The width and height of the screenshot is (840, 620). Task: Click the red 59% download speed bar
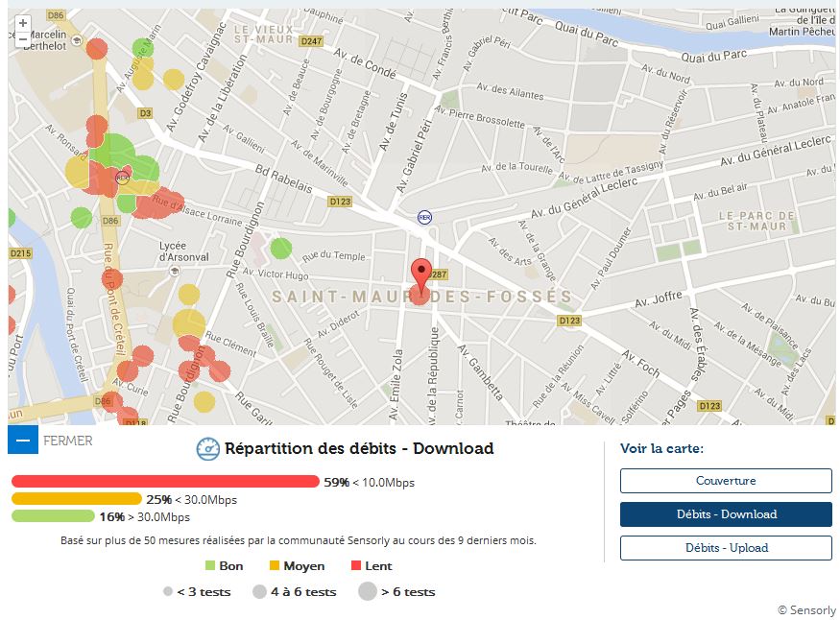click(x=165, y=482)
